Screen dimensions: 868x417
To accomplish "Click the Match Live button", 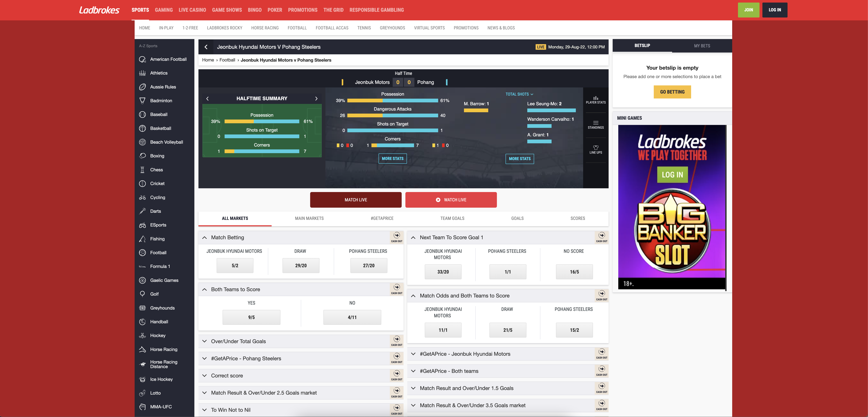I will pos(356,200).
